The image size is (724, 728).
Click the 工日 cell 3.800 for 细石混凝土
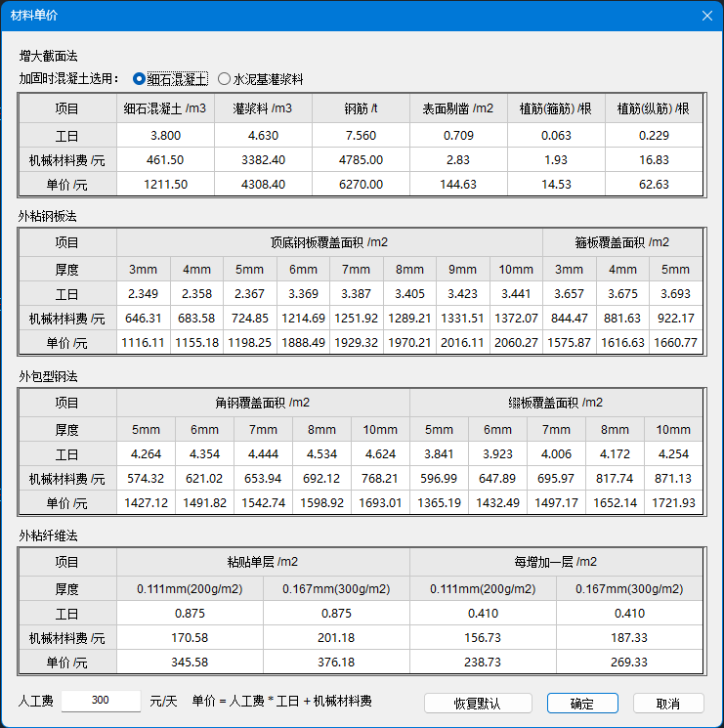tap(165, 135)
